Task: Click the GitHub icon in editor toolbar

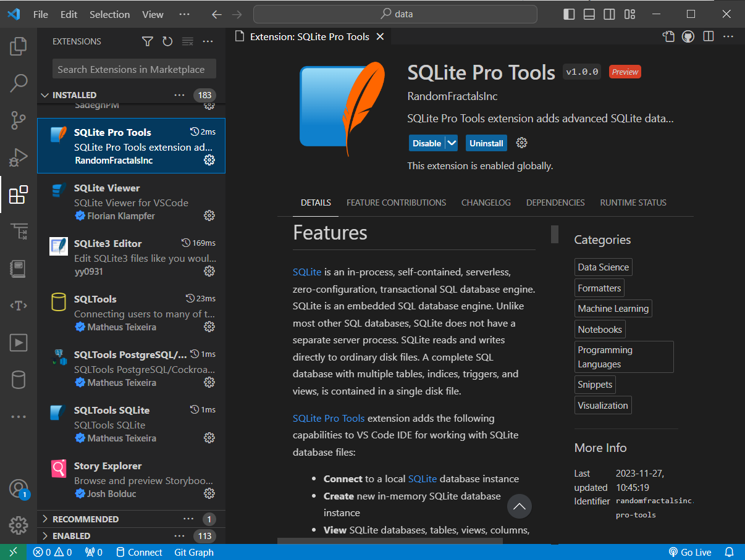Action: tap(688, 36)
